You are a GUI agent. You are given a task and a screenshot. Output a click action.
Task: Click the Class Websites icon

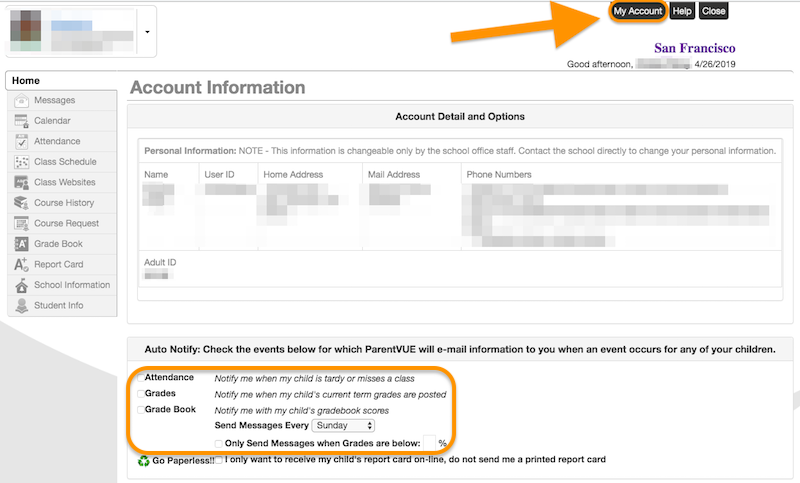click(22, 183)
